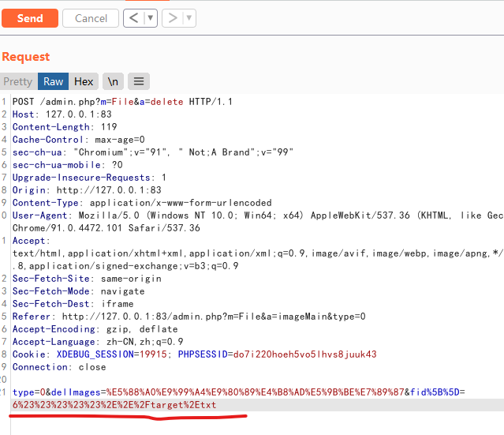Click the Content-Type header line

click(x=142, y=203)
